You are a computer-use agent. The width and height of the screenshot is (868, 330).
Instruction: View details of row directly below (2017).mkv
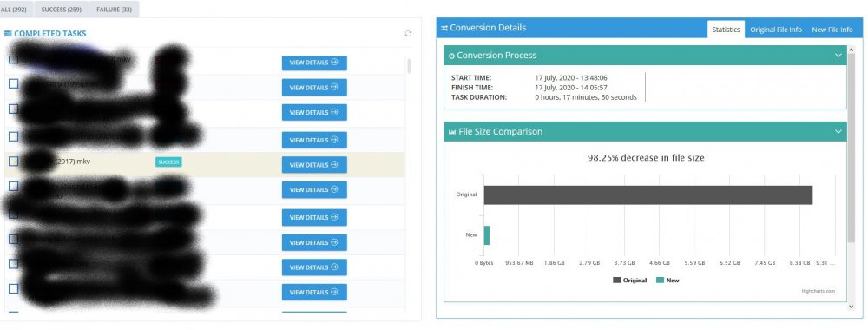coord(314,189)
